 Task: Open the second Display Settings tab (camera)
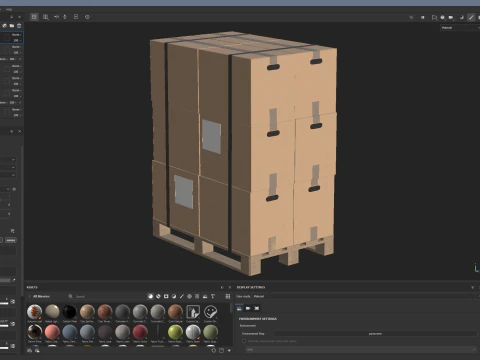248,308
